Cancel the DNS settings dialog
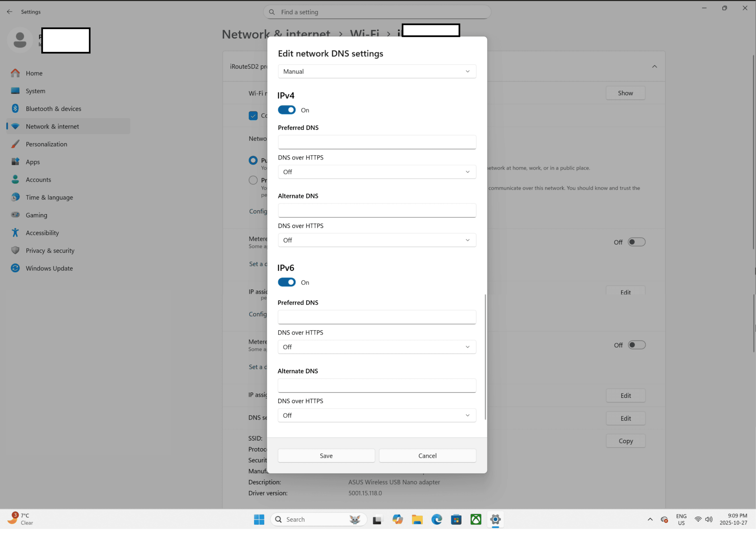 427,455
